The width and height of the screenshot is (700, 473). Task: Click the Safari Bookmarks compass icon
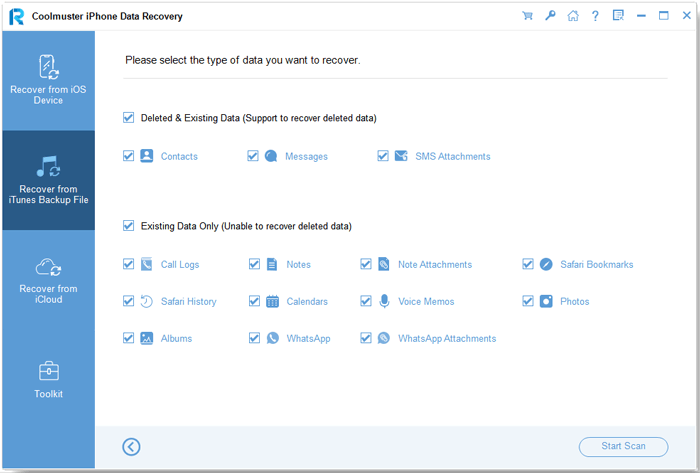tap(546, 265)
